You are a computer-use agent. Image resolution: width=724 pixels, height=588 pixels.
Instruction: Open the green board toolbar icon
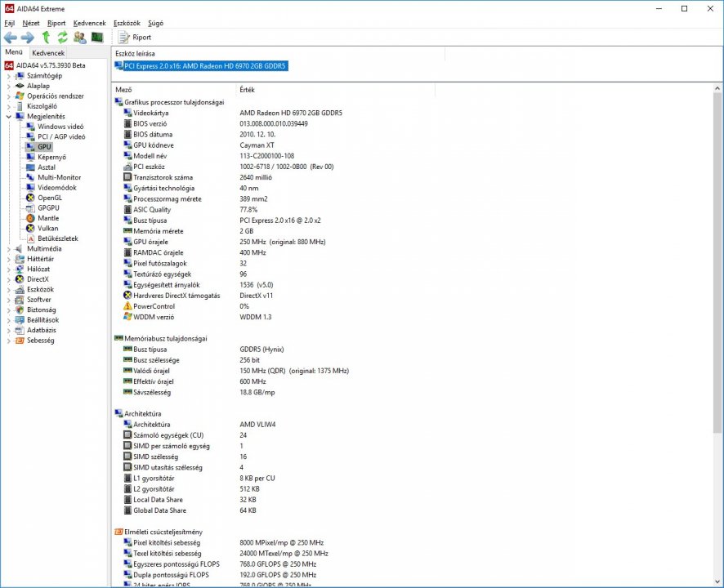tap(97, 38)
